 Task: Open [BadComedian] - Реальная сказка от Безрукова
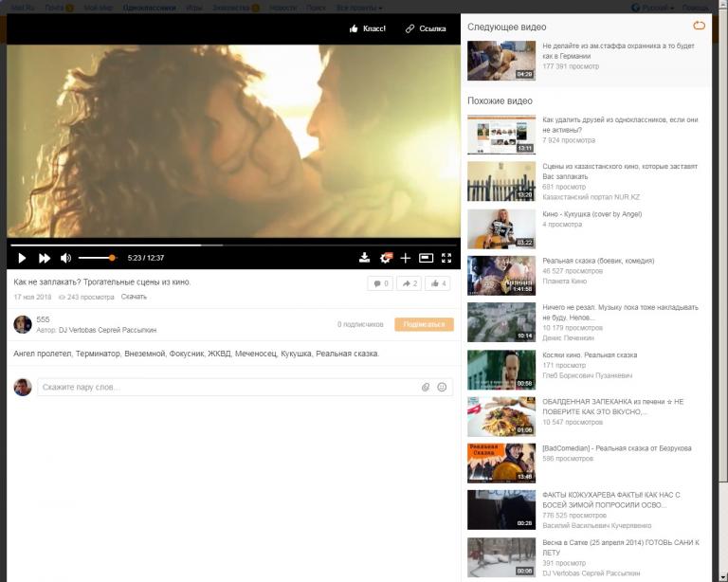[617, 448]
